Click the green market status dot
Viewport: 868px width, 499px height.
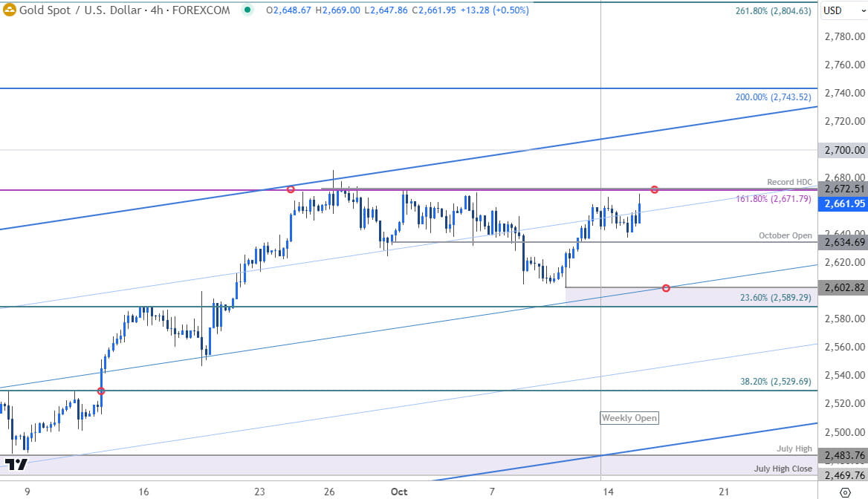tap(245, 10)
